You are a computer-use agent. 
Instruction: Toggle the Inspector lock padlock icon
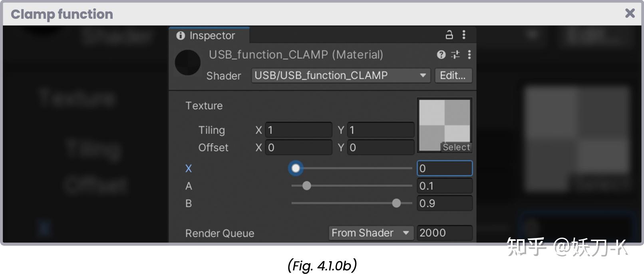(449, 35)
